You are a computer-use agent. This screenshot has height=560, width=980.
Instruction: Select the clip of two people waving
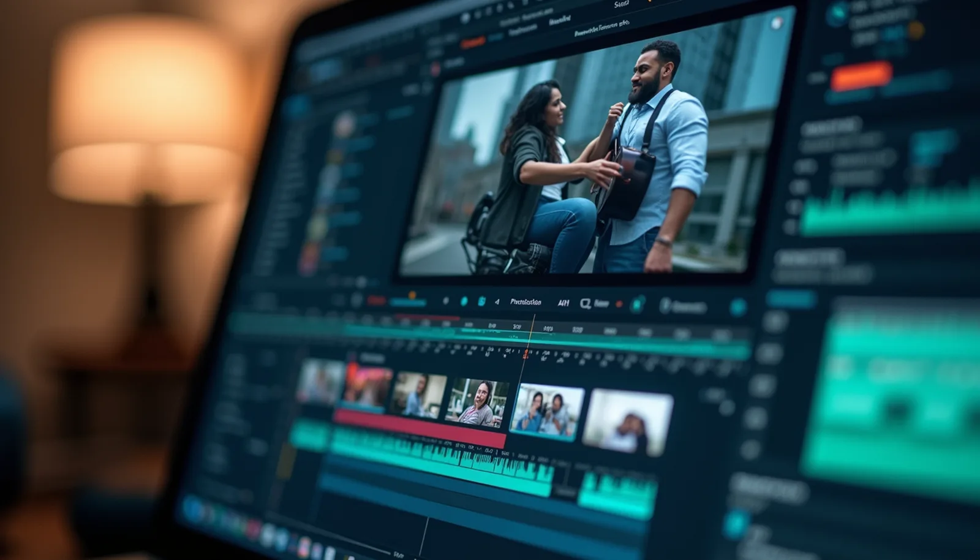547,412
